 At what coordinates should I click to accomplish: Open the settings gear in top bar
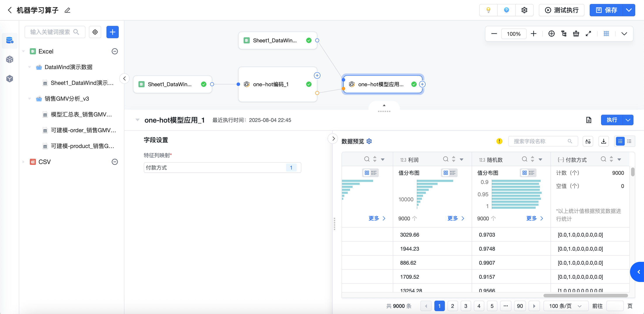pos(524,10)
